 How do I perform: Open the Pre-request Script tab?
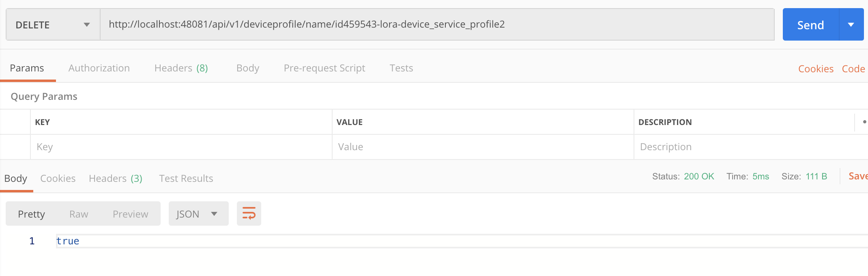click(x=324, y=68)
